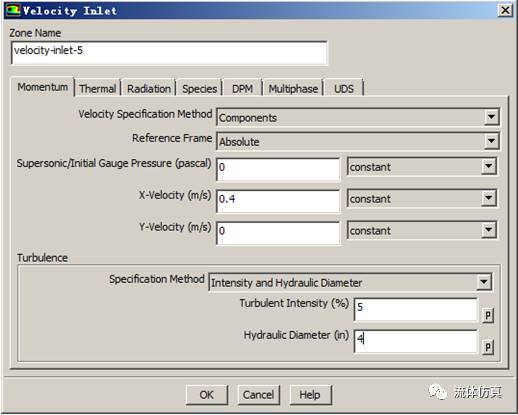Expand the Velocity Specification Method dropdown arrow

[491, 117]
